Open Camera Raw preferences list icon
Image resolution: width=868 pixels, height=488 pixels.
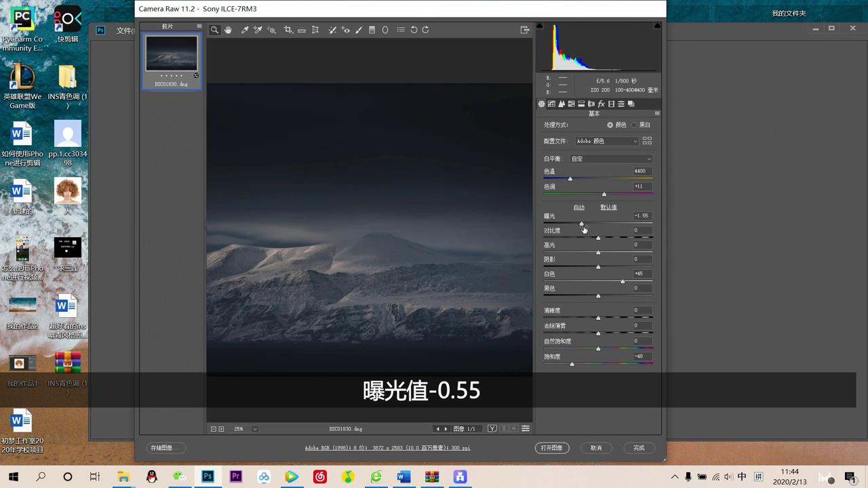pos(401,30)
